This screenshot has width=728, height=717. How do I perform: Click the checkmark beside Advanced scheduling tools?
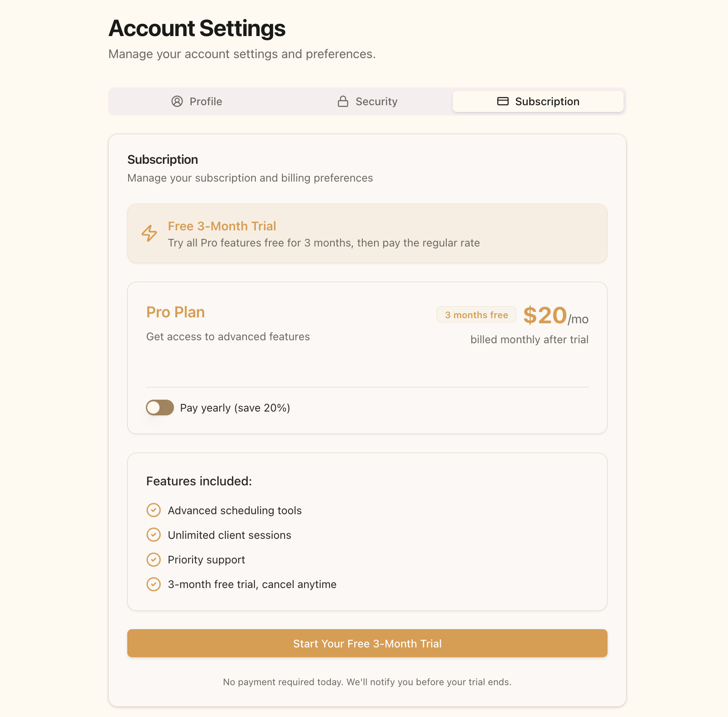point(154,510)
